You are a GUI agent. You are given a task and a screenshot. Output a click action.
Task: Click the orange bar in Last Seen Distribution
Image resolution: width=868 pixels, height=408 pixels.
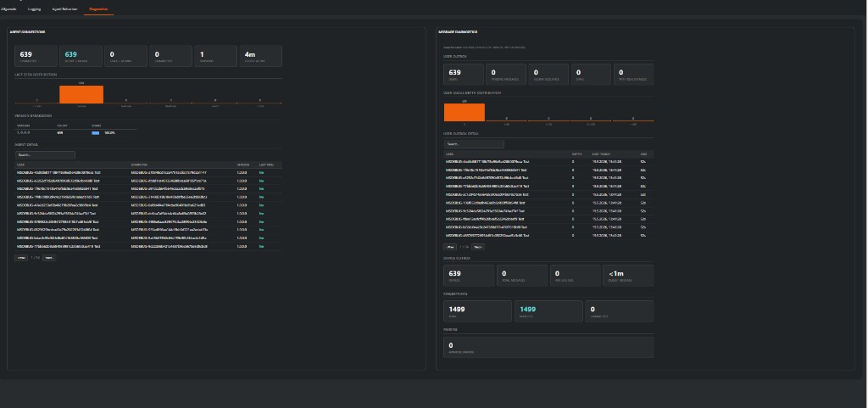[x=81, y=94]
